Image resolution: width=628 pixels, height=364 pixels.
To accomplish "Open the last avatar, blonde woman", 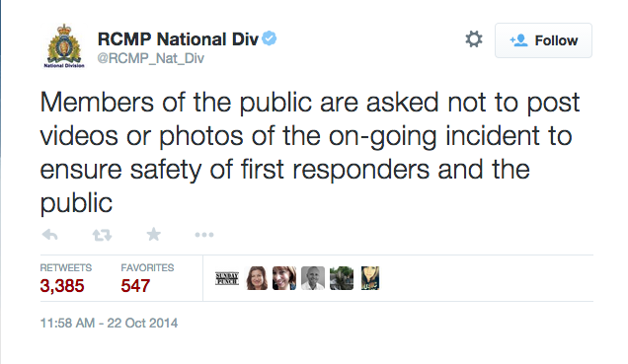I will pyautogui.click(x=370, y=278).
